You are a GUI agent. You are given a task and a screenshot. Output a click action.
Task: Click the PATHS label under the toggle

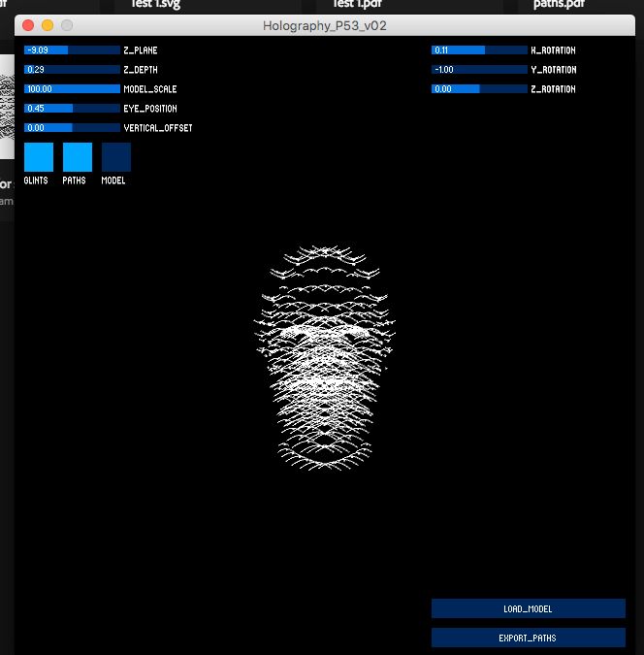[74, 180]
